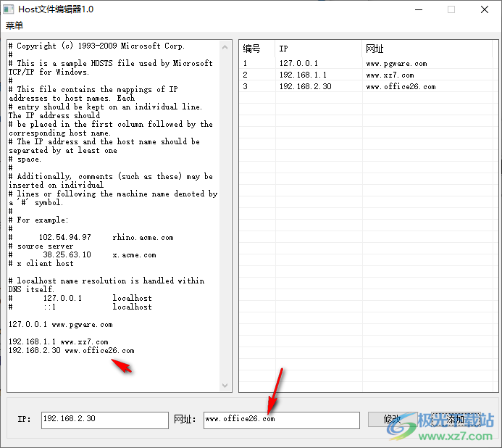Click www.pgware.com in the 网址 column
Screen dimensions: 502x448
click(x=396, y=64)
